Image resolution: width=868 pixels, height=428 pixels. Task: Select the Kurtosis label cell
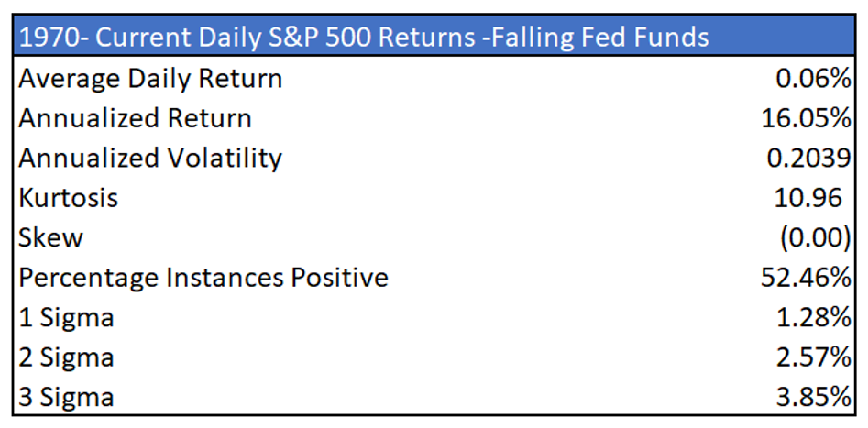point(69,198)
